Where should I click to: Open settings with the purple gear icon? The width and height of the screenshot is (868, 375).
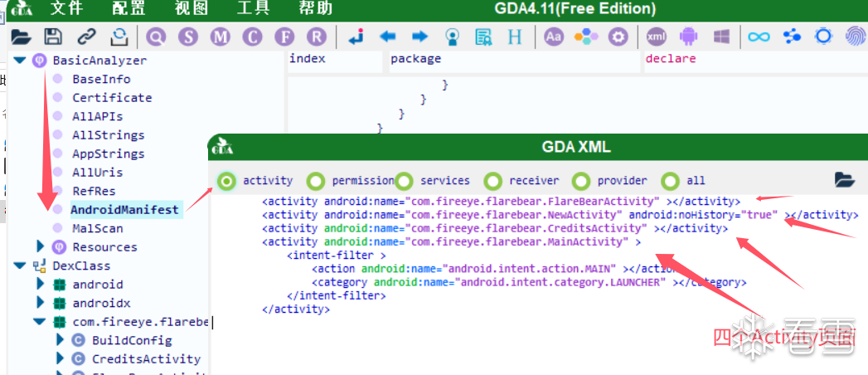point(618,37)
